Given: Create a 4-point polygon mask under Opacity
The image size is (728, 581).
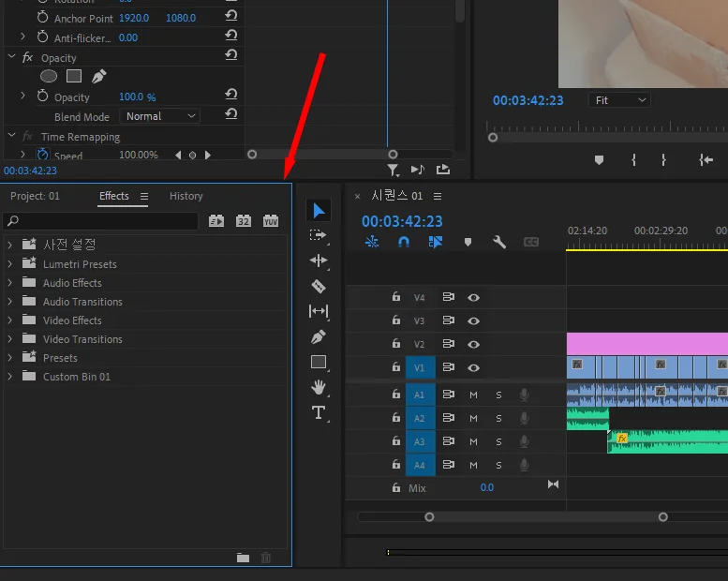Looking at the screenshot, I should click(74, 76).
